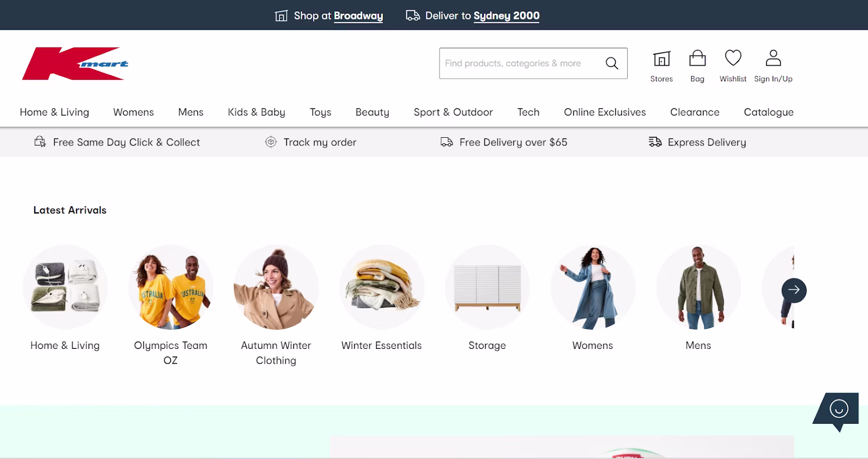Open the Autumn Winter Clothing thumbnail
This screenshot has width=868, height=459.
[x=276, y=287]
